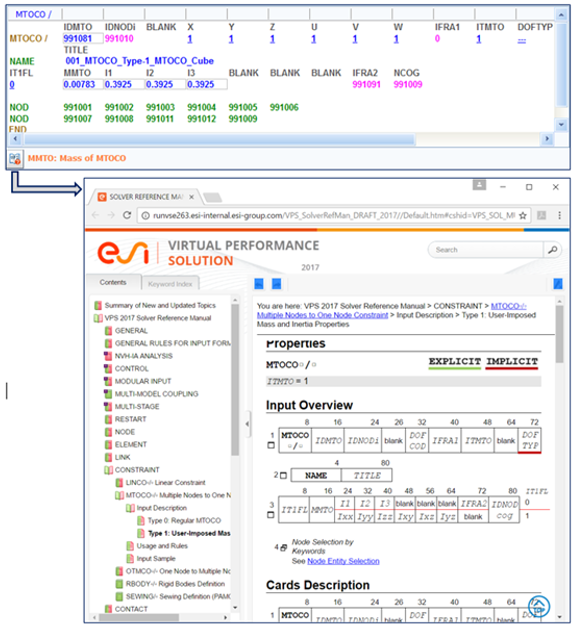This screenshot has height=626, width=573.
Task: Collapse VPS 2017 Solver Reference Manual book
Action: [98, 319]
